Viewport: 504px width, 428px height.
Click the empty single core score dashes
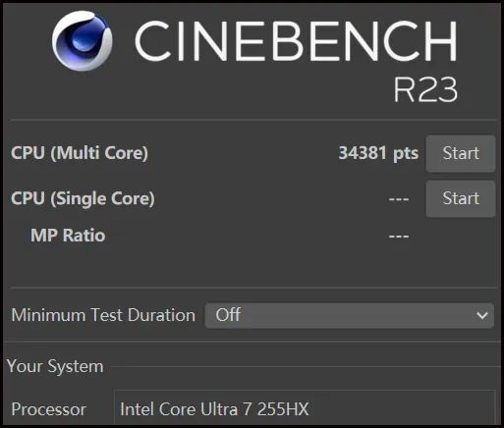click(399, 199)
